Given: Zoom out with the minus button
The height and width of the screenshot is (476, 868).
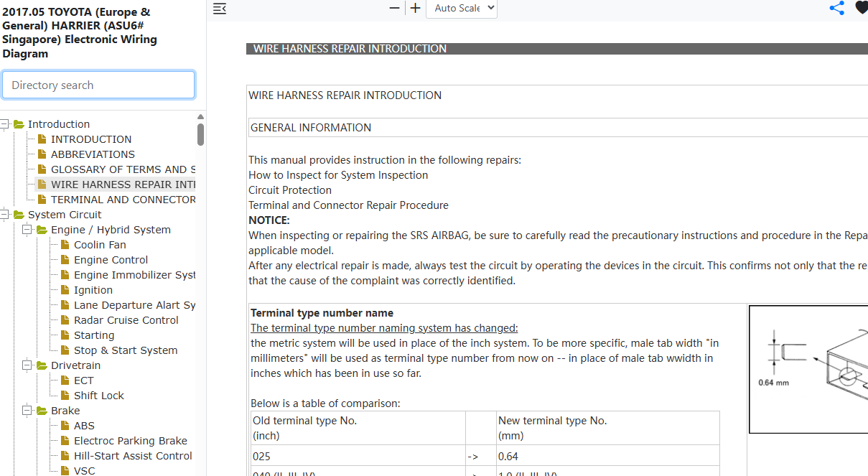Looking at the screenshot, I should click(x=394, y=8).
